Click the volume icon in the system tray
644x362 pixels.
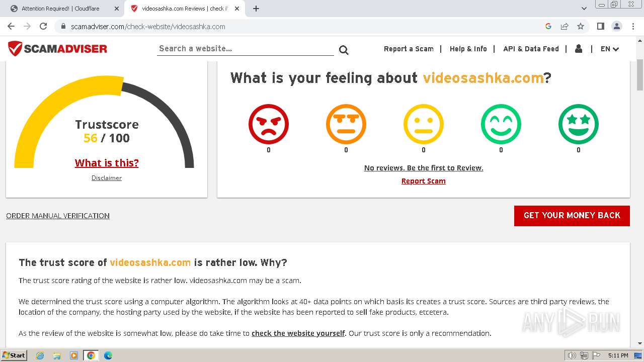[x=572, y=355]
